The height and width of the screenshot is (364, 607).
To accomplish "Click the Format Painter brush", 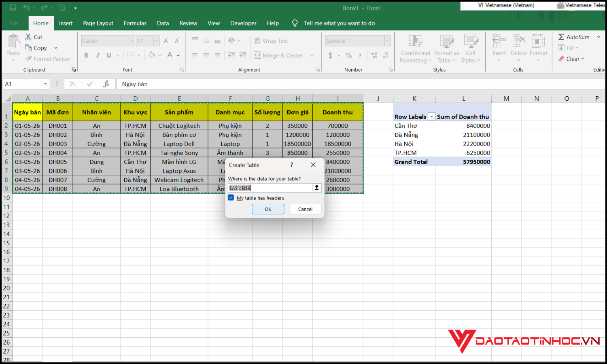I will (29, 59).
